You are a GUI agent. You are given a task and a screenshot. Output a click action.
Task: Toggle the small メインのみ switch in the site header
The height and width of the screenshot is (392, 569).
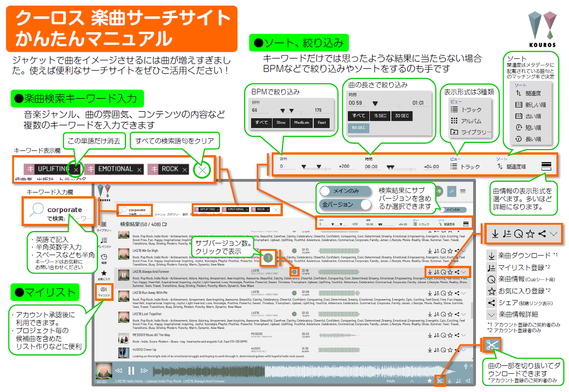(453, 210)
